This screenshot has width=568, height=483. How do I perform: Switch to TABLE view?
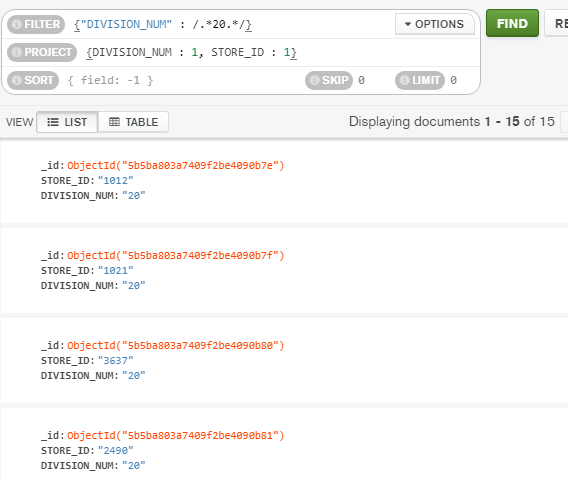133,122
